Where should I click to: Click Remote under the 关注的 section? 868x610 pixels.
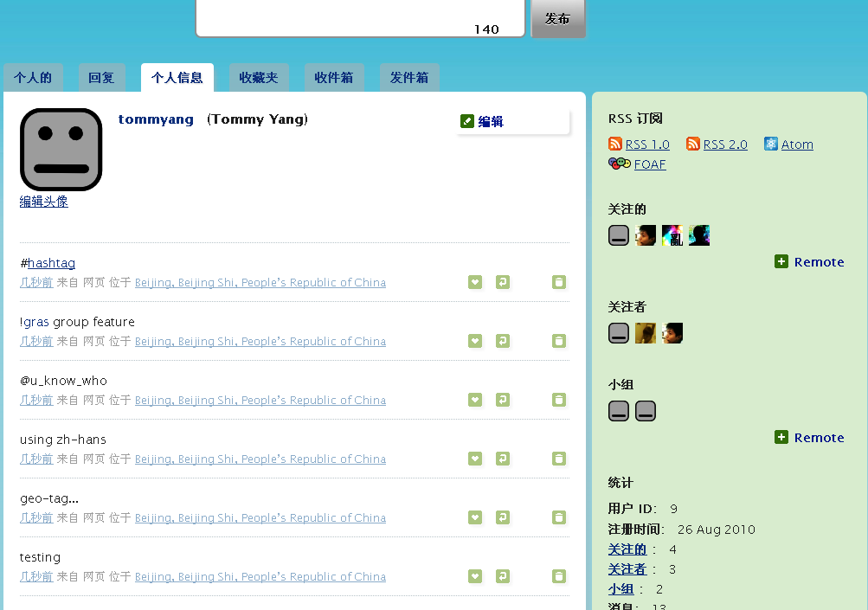pos(818,262)
